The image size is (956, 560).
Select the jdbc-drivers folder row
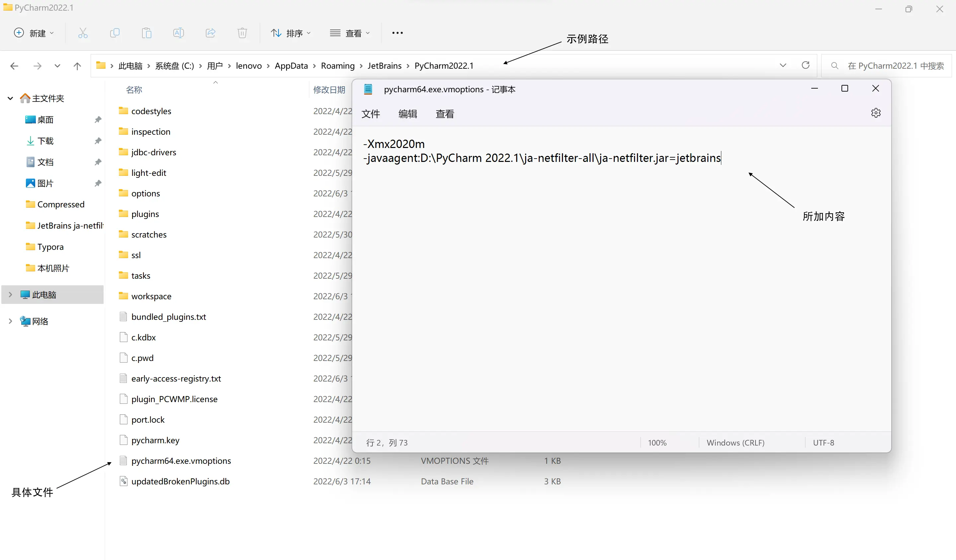click(x=154, y=152)
